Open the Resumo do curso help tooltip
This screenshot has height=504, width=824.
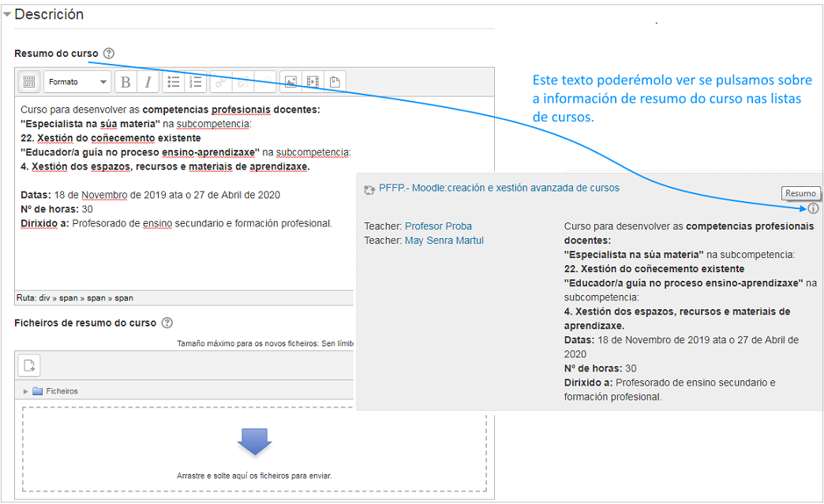coord(108,54)
